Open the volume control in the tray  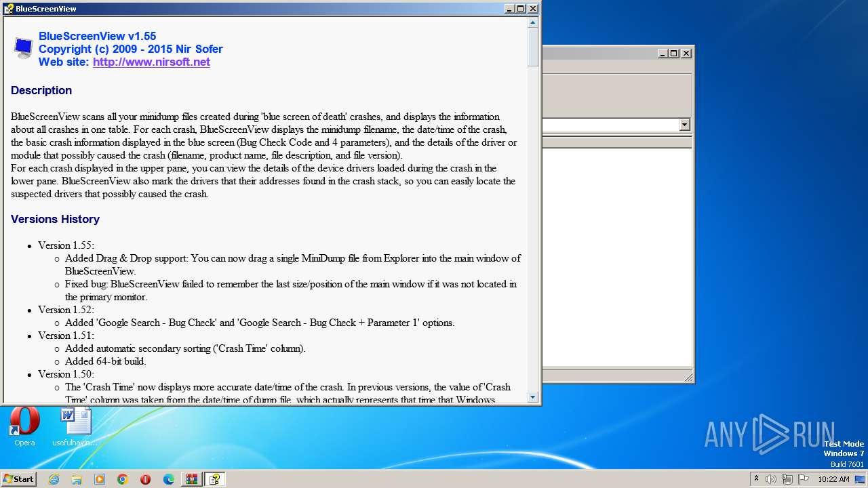(x=770, y=479)
